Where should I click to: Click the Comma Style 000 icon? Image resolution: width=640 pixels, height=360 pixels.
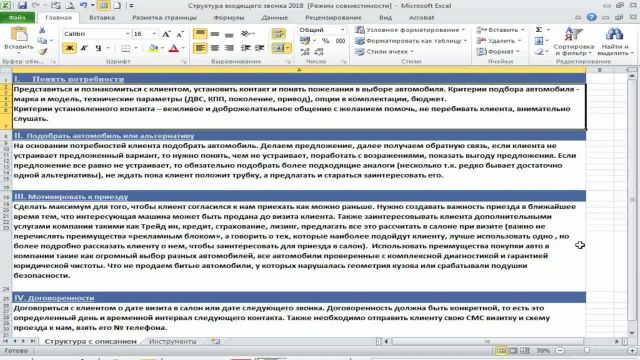(x=340, y=41)
